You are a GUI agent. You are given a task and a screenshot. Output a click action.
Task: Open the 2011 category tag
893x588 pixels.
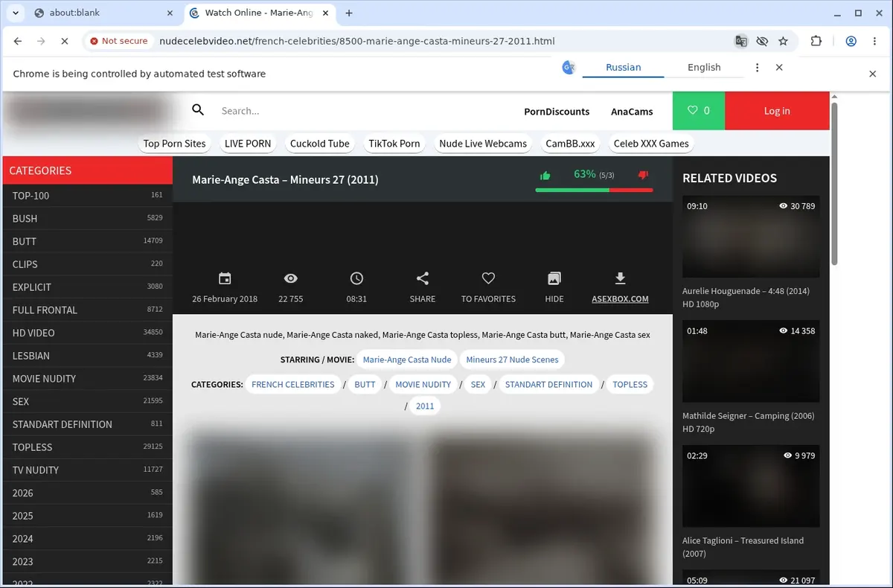425,406
